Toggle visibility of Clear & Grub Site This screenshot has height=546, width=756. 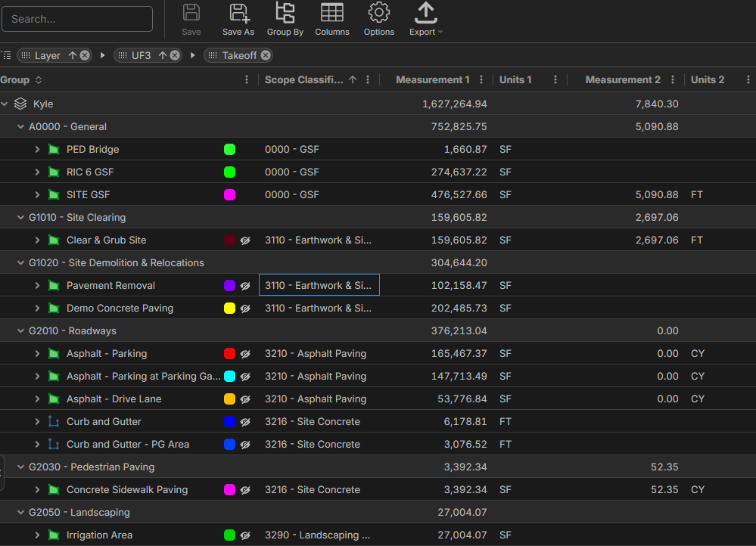click(x=245, y=240)
